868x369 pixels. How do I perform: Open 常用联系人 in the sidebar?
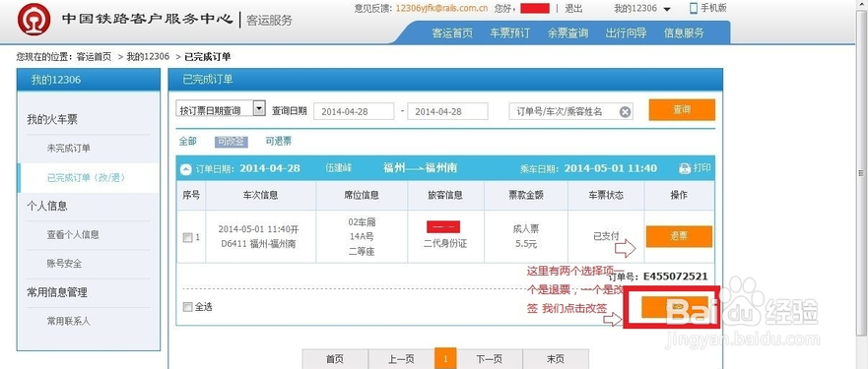click(69, 321)
